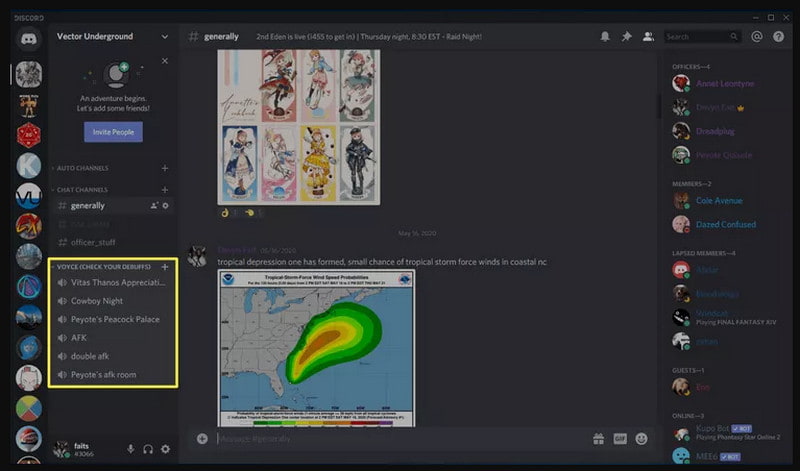Click the Invite People button
Image resolution: width=800 pixels, height=471 pixels.
point(113,132)
